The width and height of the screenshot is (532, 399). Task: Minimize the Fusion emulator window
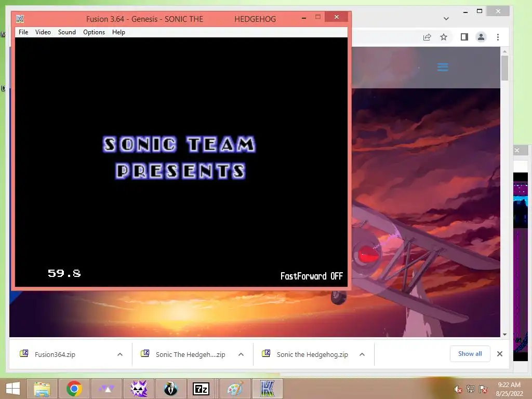pos(304,18)
